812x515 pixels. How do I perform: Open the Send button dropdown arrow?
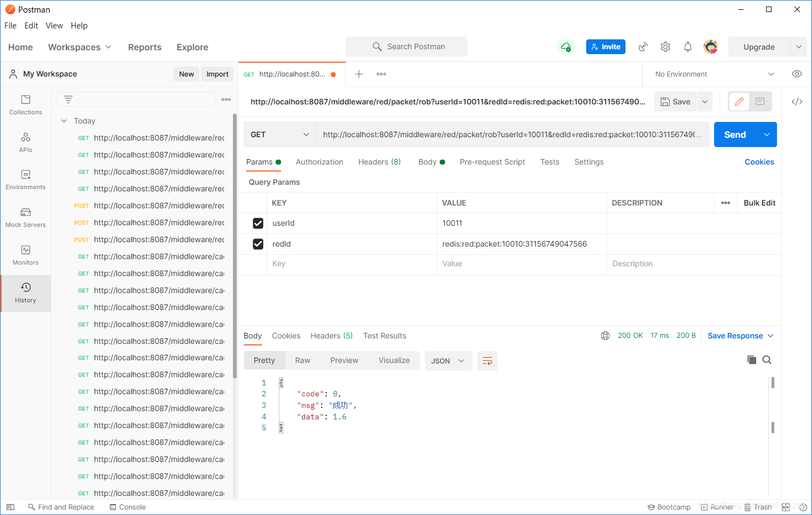(767, 134)
